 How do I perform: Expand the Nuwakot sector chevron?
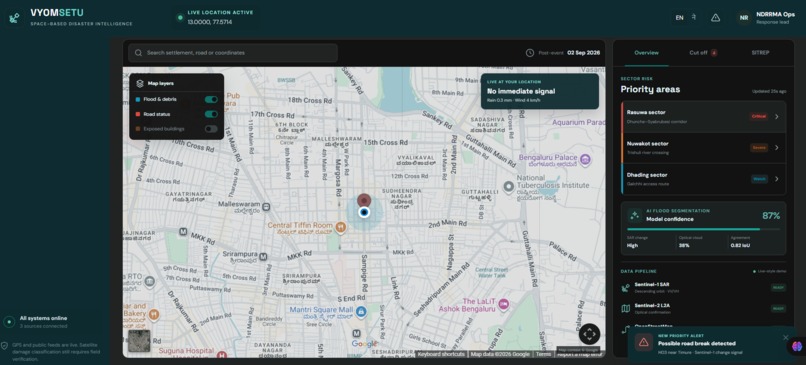click(x=776, y=148)
